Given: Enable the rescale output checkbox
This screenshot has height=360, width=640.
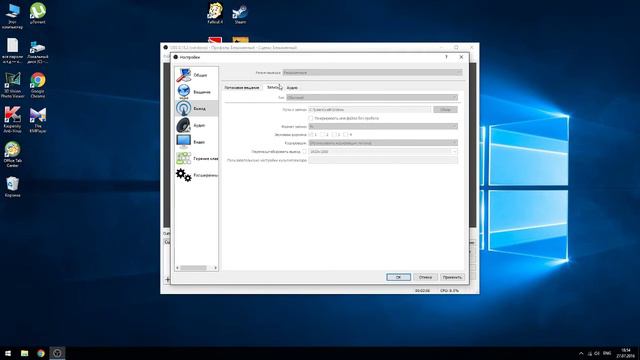Looking at the screenshot, I should point(304,151).
